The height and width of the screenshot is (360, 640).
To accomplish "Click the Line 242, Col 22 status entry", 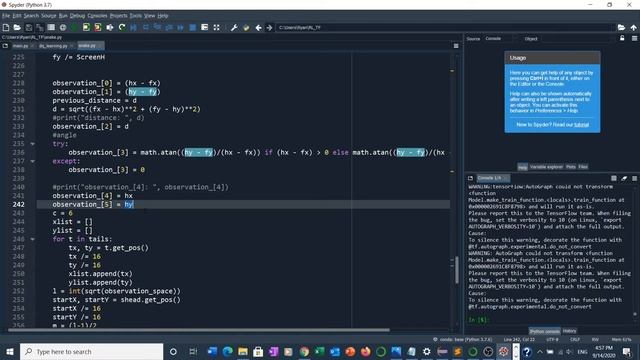I will click(x=519, y=340).
